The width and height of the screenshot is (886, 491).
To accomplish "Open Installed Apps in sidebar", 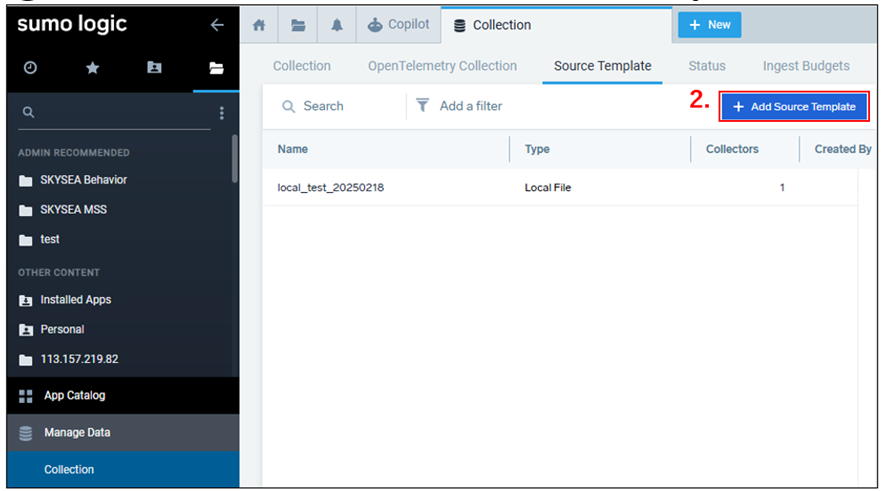I will coord(76,300).
